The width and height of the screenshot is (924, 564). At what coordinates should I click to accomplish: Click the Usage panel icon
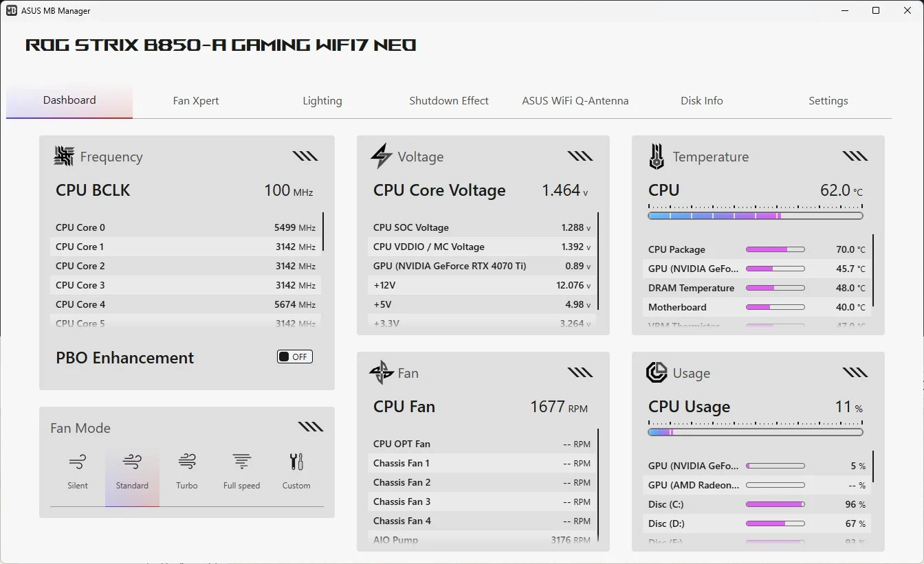[657, 373]
